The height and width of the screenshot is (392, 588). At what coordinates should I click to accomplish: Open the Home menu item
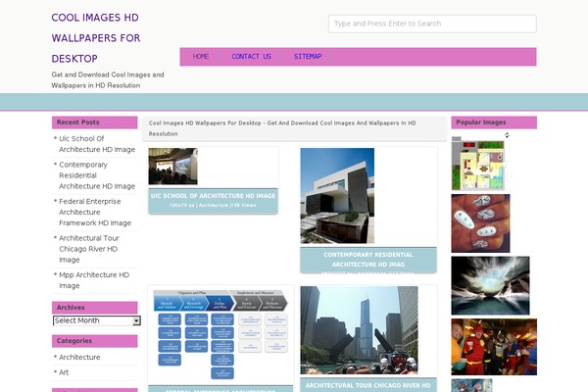click(201, 57)
